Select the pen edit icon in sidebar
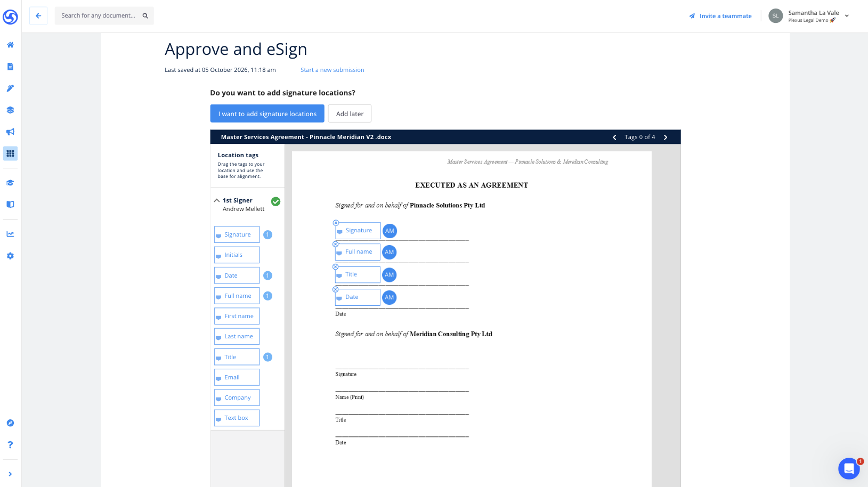The height and width of the screenshot is (487, 868). tap(10, 88)
